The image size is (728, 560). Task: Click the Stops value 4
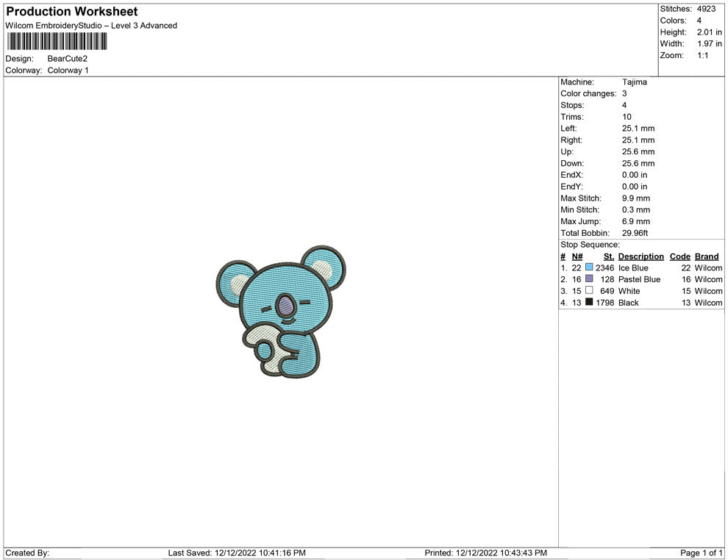tap(624, 105)
